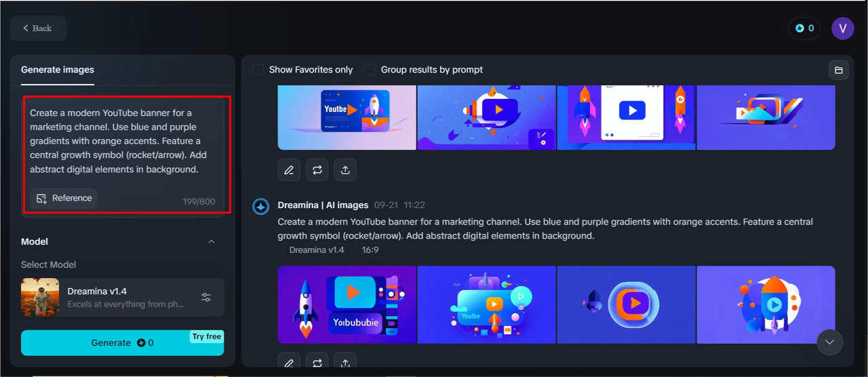Go back using the Back button
Viewport: 868px width, 377px height.
[x=37, y=28]
